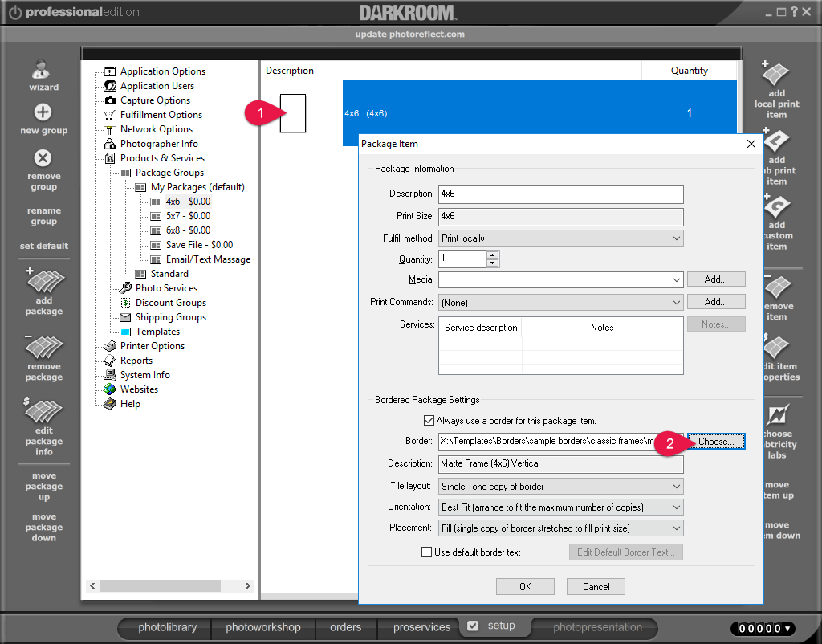Viewport: 822px width, 644px height.
Task: Click add lab print item icon
Action: [776, 140]
